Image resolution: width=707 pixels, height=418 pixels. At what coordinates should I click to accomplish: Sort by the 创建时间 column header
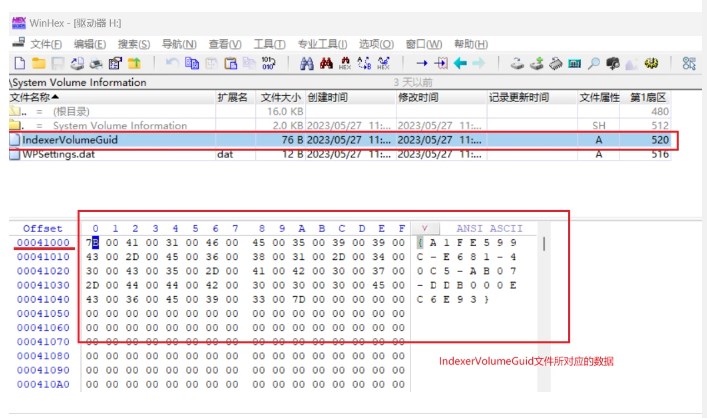(x=350, y=97)
